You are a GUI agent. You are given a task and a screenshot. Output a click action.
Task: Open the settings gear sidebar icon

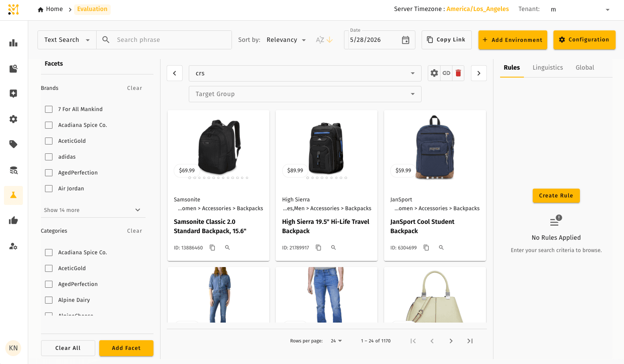tap(13, 119)
